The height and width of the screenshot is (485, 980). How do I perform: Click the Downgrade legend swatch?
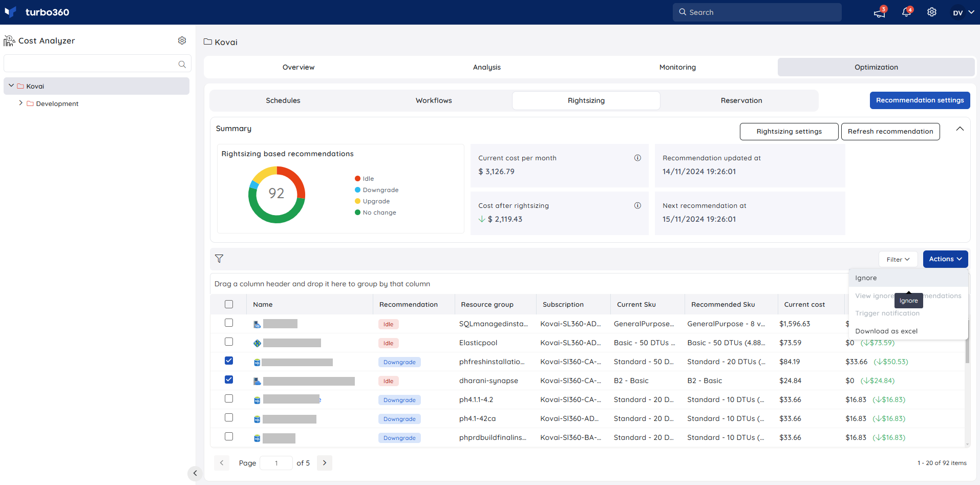pyautogui.click(x=357, y=190)
